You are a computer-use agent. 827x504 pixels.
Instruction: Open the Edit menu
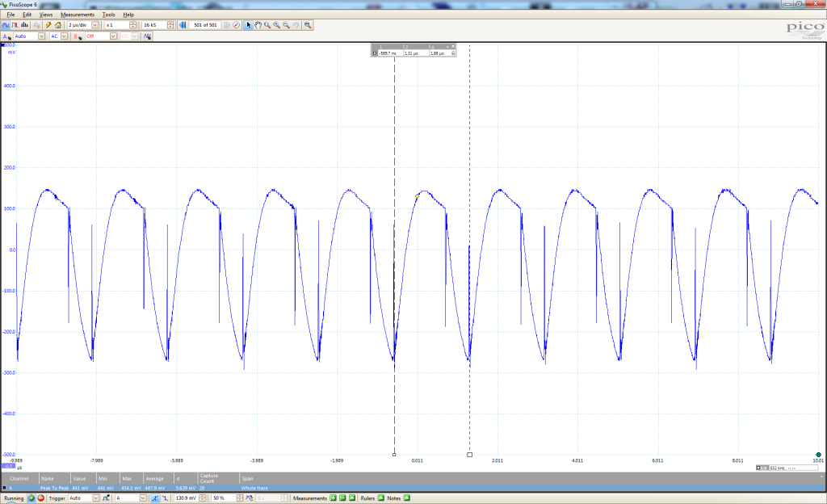pos(27,15)
